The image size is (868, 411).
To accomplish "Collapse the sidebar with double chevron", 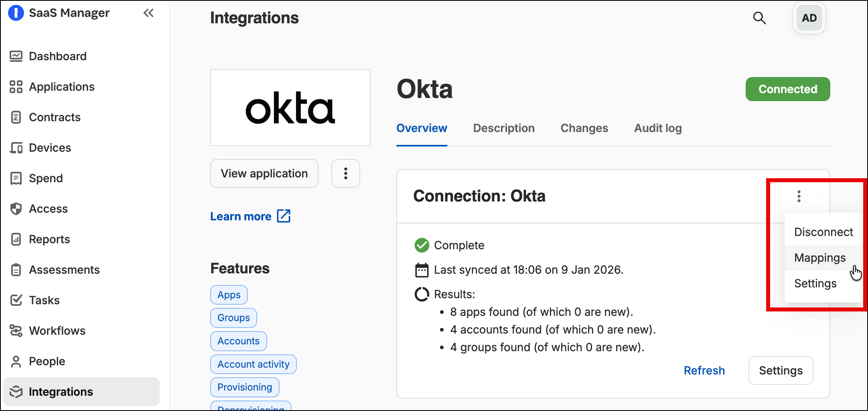I will [x=148, y=13].
